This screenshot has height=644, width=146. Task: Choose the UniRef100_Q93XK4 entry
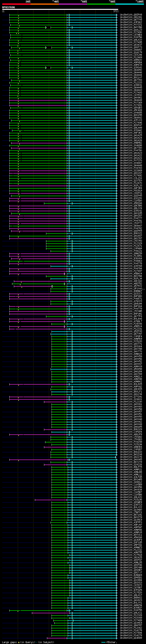131,346
